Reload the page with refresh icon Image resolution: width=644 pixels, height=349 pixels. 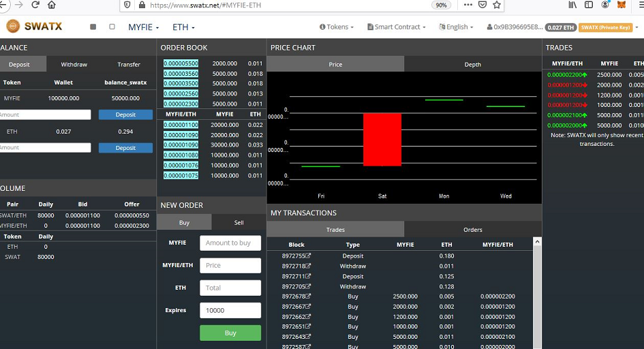35,5
